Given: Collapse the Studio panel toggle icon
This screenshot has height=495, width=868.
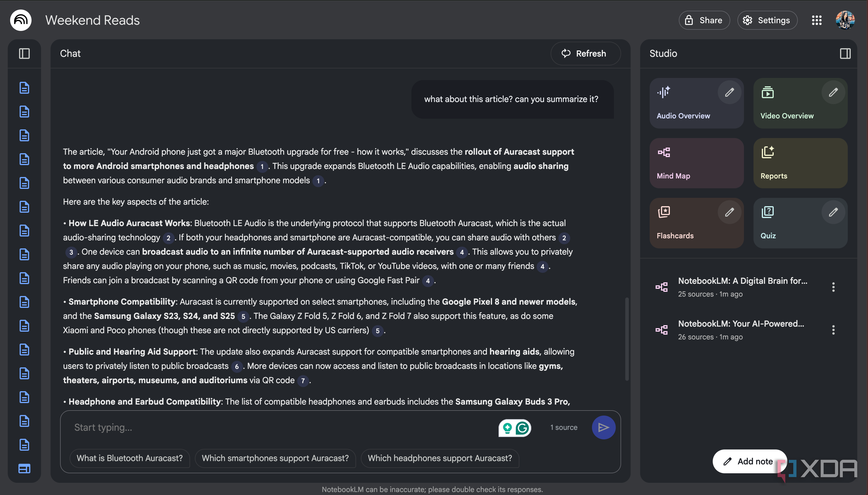Looking at the screenshot, I should click(x=845, y=53).
